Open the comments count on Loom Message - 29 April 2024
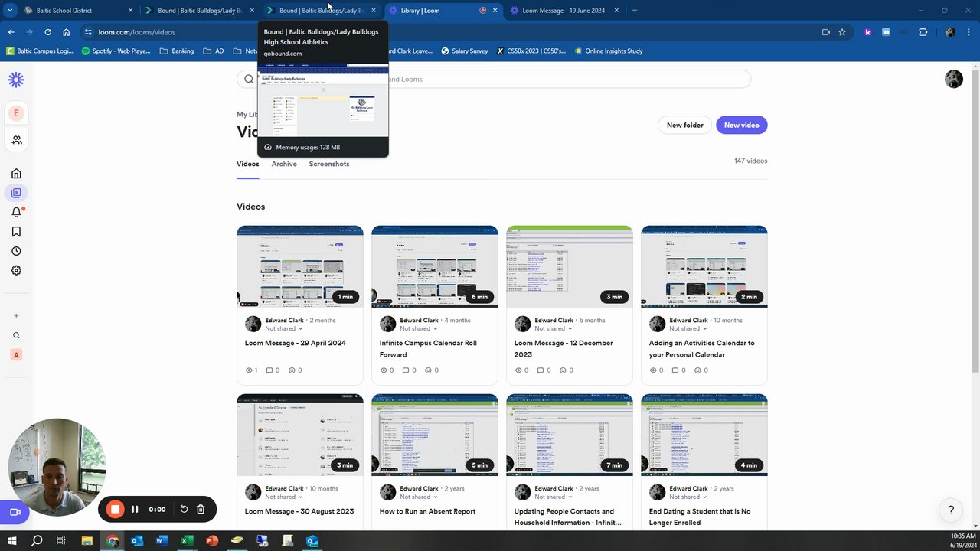980x551 pixels. click(x=273, y=370)
